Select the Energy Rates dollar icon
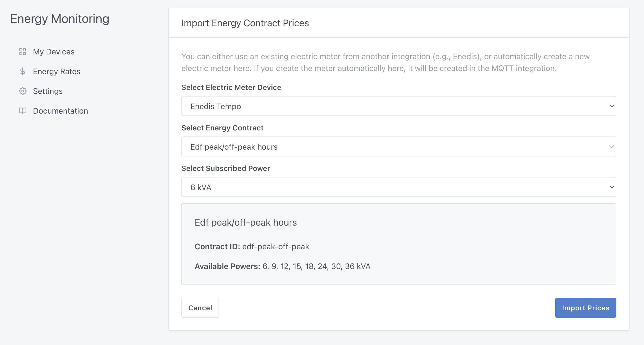This screenshot has height=345, width=644. [22, 71]
